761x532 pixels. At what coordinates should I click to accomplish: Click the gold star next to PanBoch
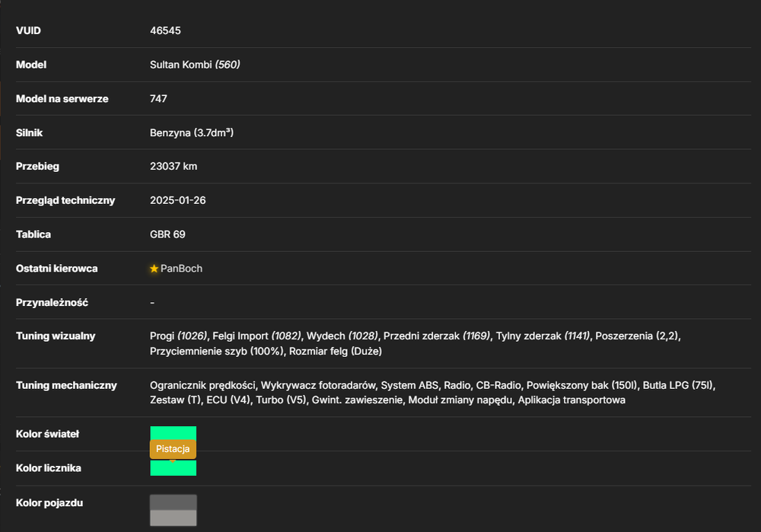[154, 269]
